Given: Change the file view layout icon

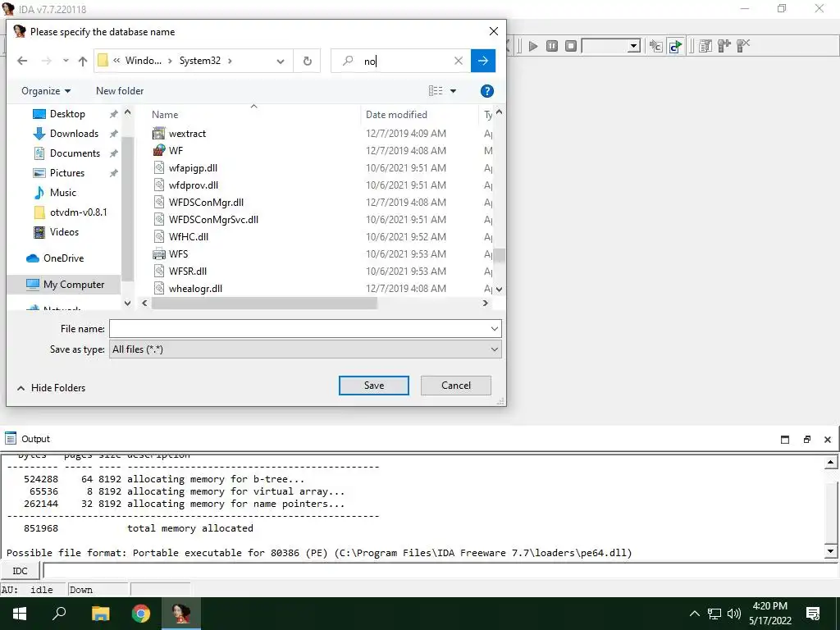Looking at the screenshot, I should (436, 91).
